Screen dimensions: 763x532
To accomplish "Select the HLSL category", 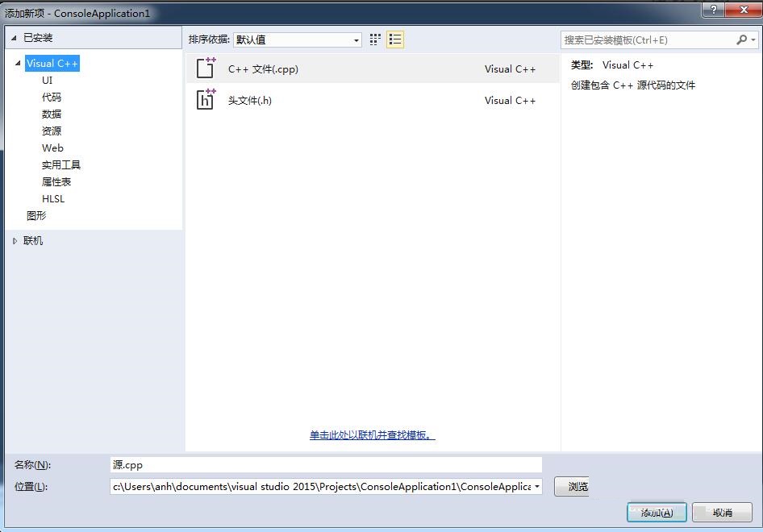I will [x=53, y=199].
